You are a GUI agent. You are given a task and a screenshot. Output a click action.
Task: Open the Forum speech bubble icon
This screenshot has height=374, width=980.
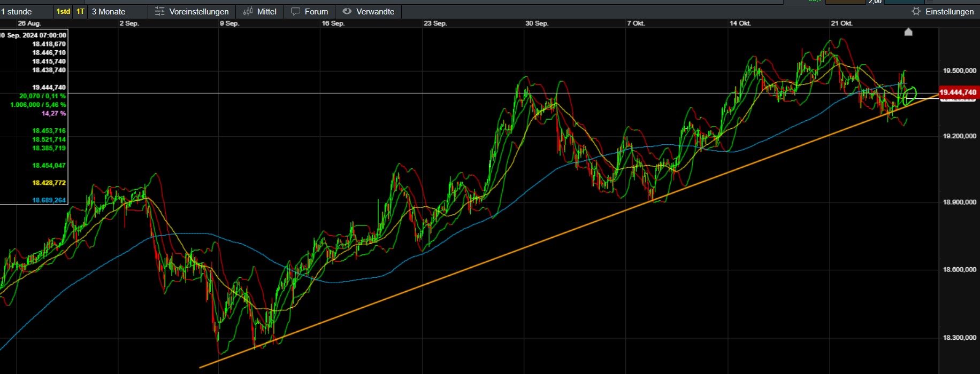[295, 11]
